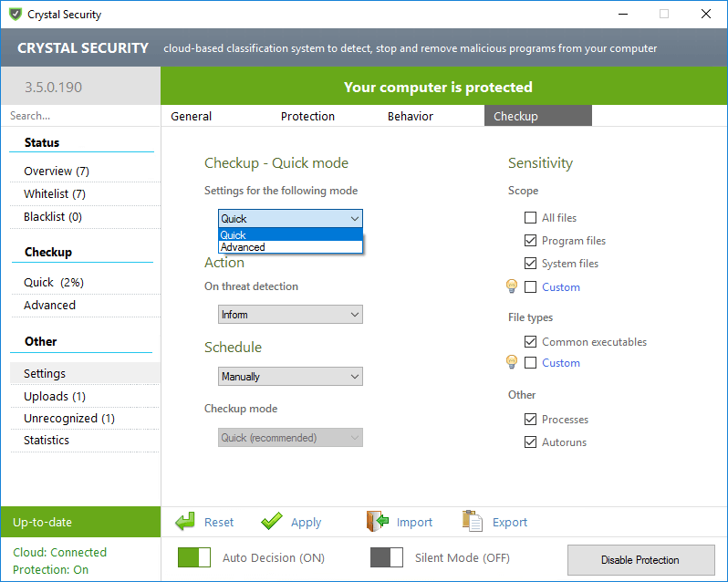Open the Manually schedule dropdown
728x582 pixels.
(290, 377)
